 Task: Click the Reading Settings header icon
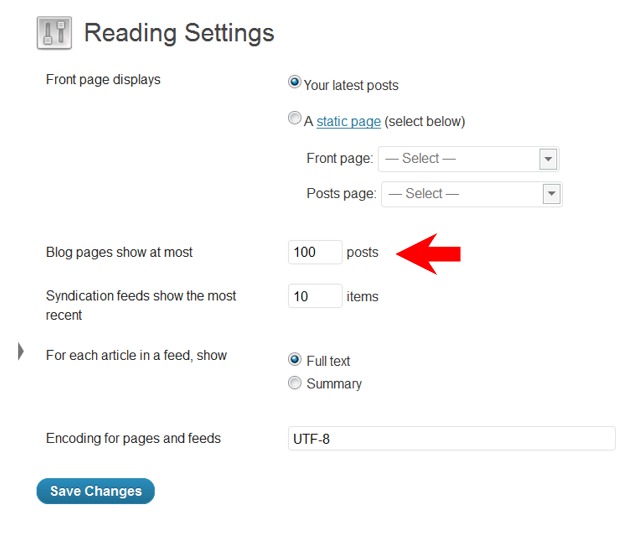point(54,33)
